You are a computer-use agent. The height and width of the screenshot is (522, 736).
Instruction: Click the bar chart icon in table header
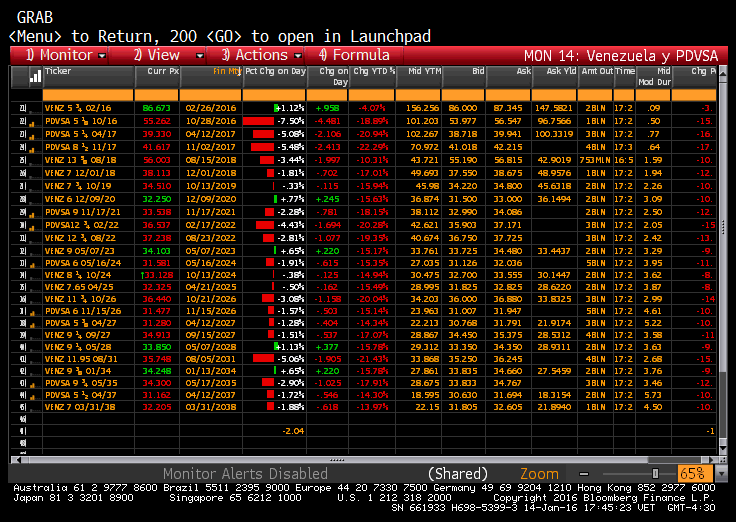point(35,77)
